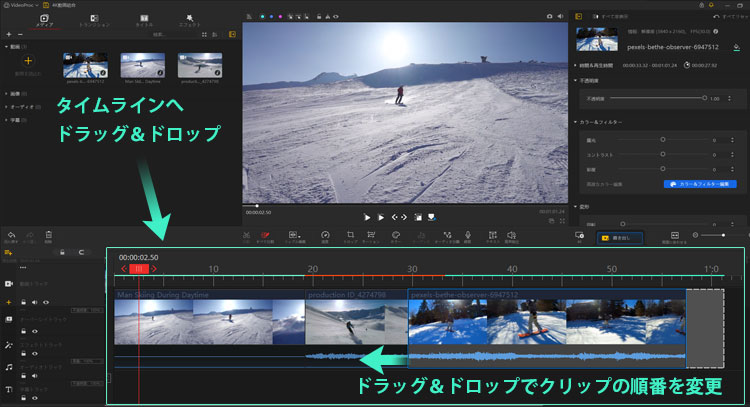This screenshot has width=750, height=407.
Task: Adjust the 不透明度 opacity slider
Action: (658, 98)
